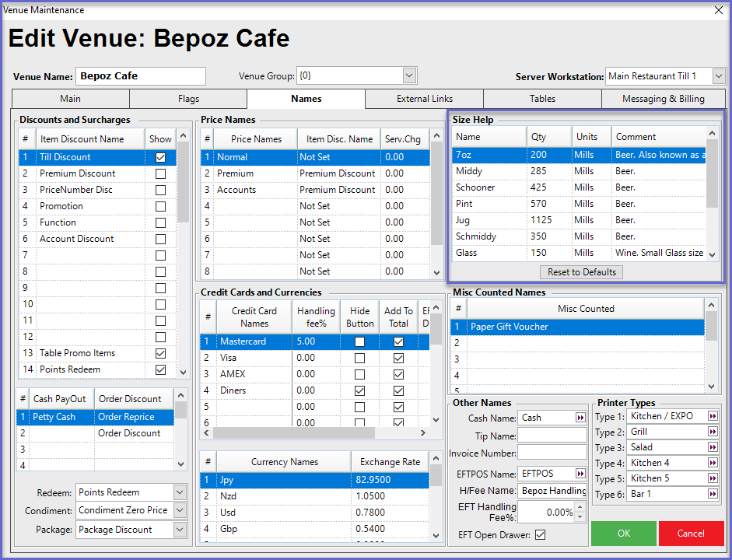Click arrow icon next to Salad printer type
The height and width of the screenshot is (560, 732).
(712, 447)
